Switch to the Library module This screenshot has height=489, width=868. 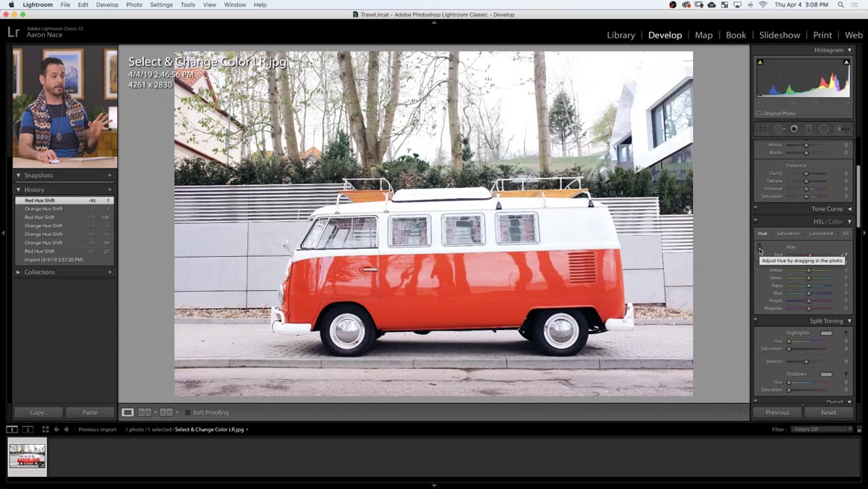pyautogui.click(x=621, y=35)
